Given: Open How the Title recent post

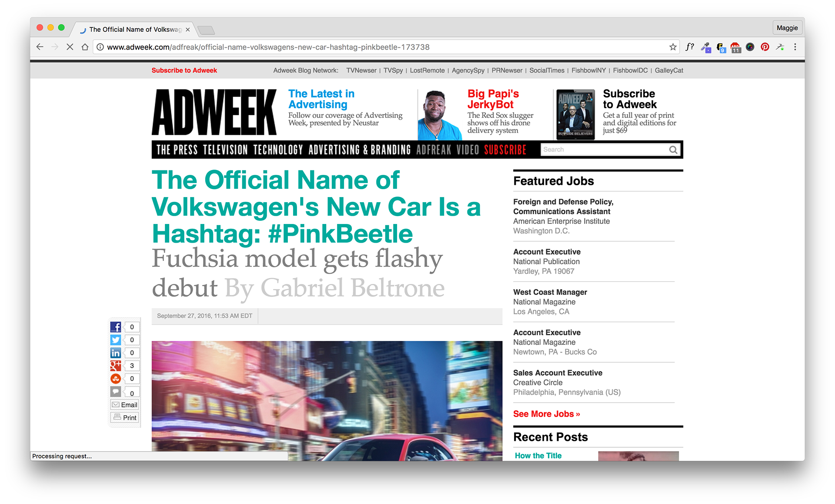Looking at the screenshot, I should click(x=538, y=456).
